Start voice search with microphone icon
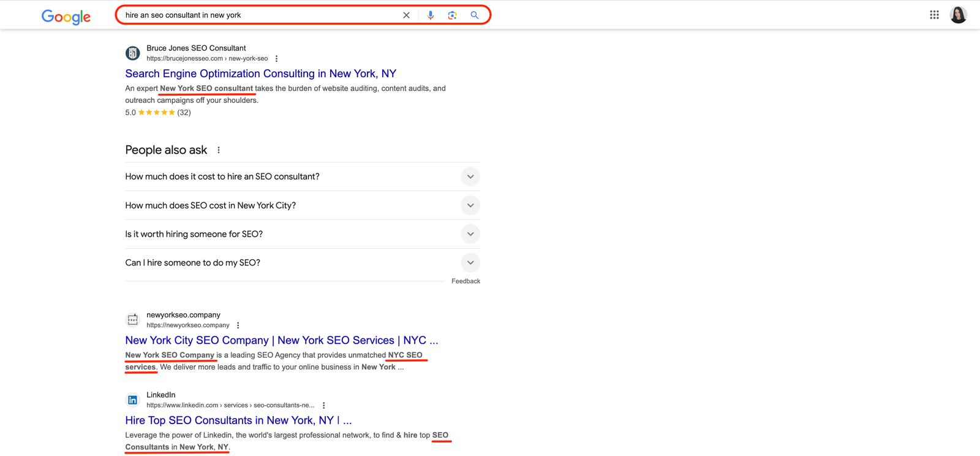 (431, 15)
